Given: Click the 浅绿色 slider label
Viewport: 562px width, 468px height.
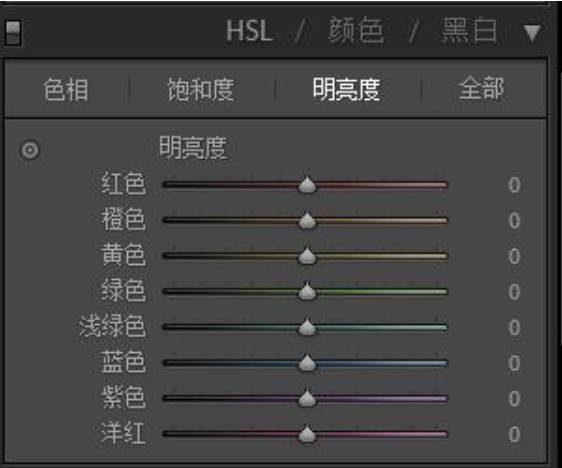Looking at the screenshot, I should pyautogui.click(x=113, y=326).
